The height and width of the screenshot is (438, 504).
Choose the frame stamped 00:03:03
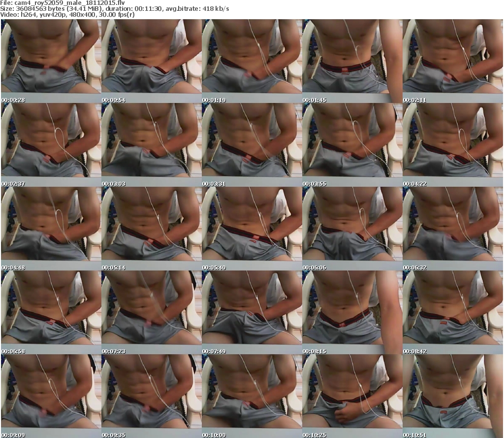click(x=152, y=145)
